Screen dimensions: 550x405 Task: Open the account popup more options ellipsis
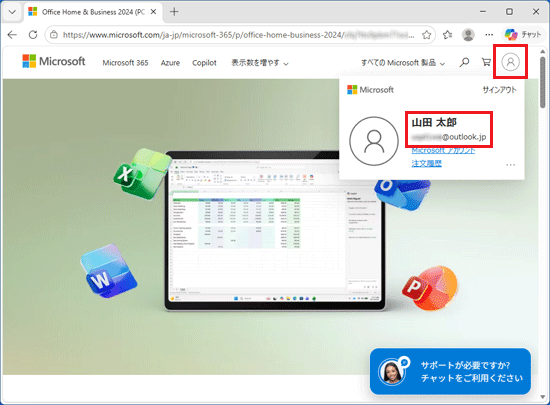[x=510, y=165]
